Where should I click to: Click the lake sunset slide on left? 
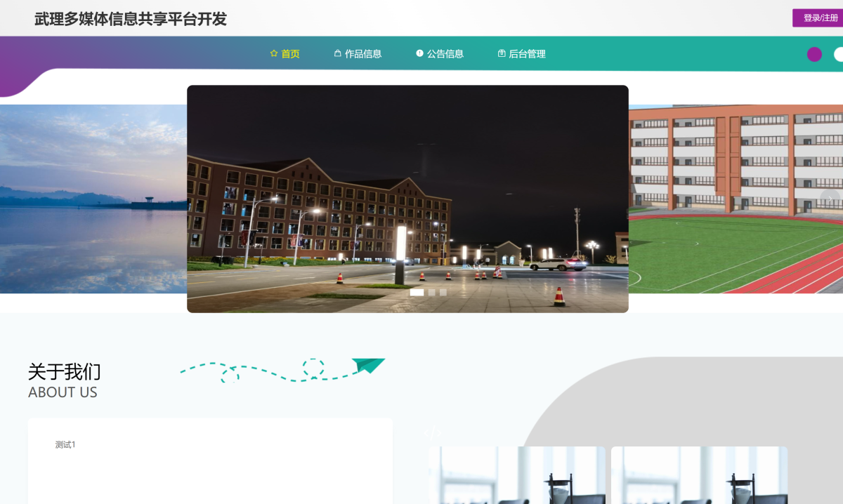click(91, 199)
